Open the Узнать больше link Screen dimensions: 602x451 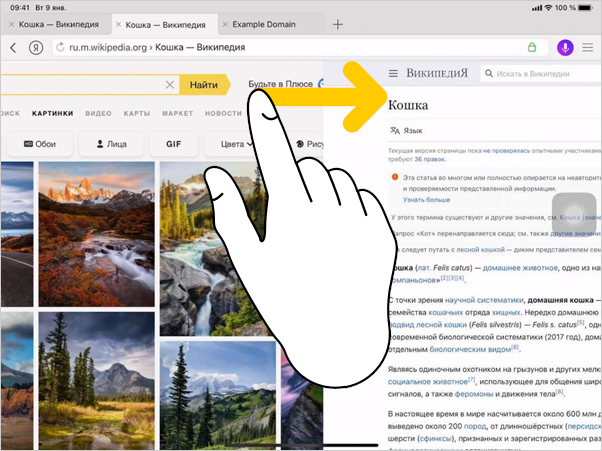[426, 200]
